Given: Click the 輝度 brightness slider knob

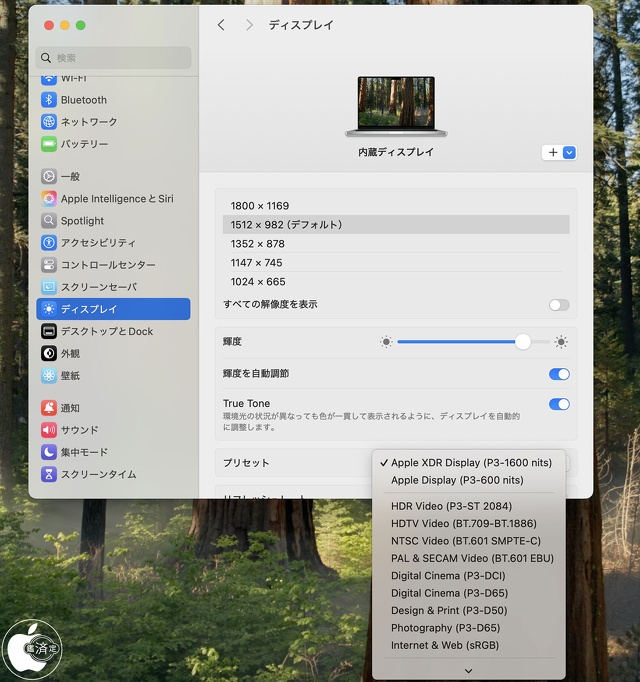Looking at the screenshot, I should coord(523,342).
